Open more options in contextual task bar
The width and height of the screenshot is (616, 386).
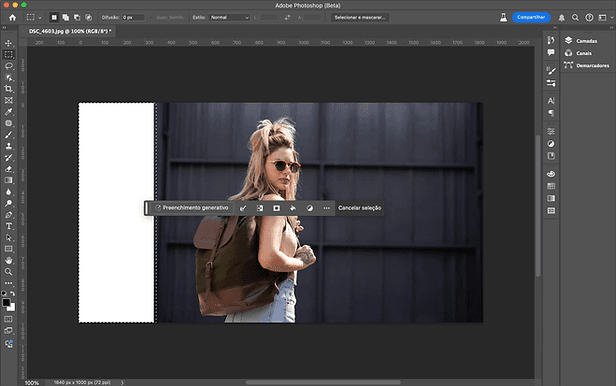[326, 208]
